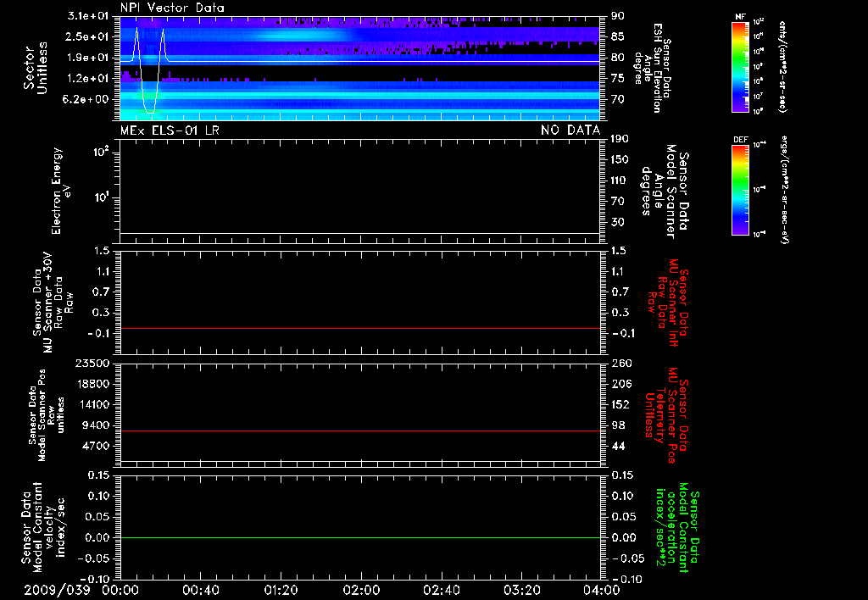Click the '18800' scanner position tick label
This screenshot has height=600, width=868.
[92, 384]
